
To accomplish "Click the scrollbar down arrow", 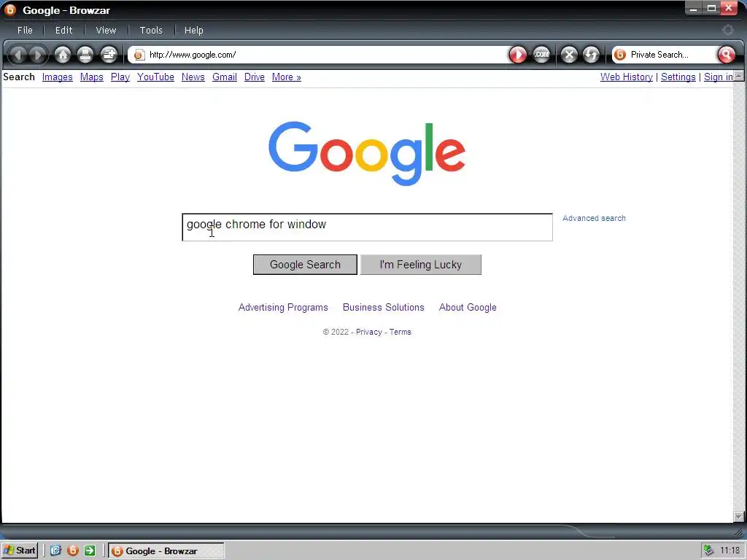I will 738,516.
